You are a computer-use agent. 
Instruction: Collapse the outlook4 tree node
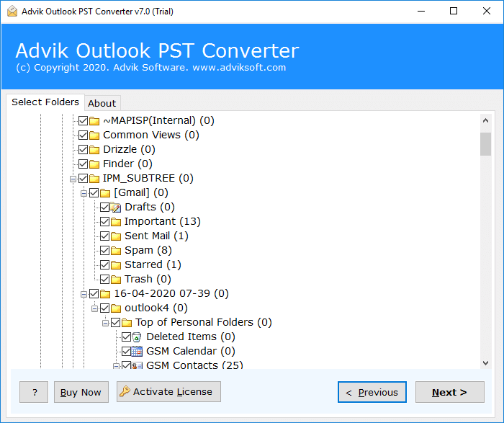pyautogui.click(x=94, y=309)
